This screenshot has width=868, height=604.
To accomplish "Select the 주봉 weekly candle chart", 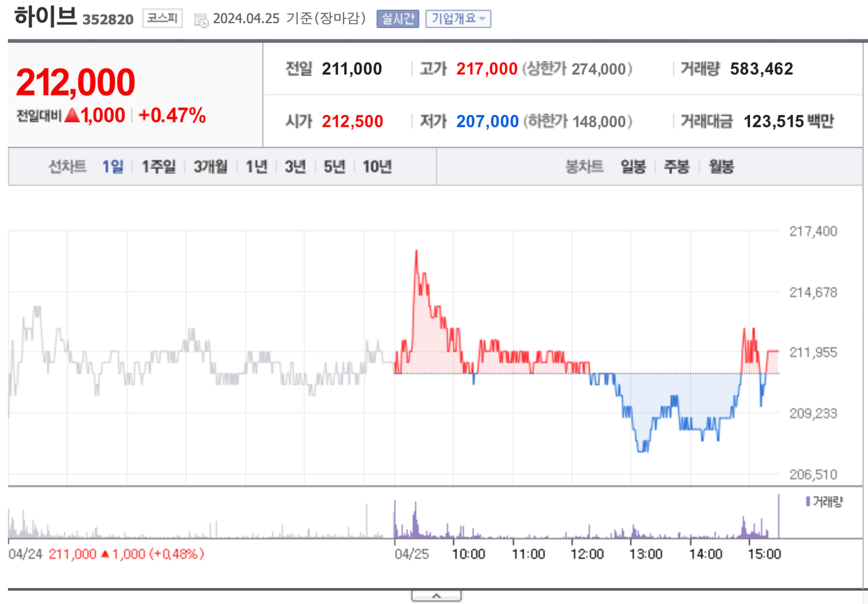I will (x=676, y=167).
